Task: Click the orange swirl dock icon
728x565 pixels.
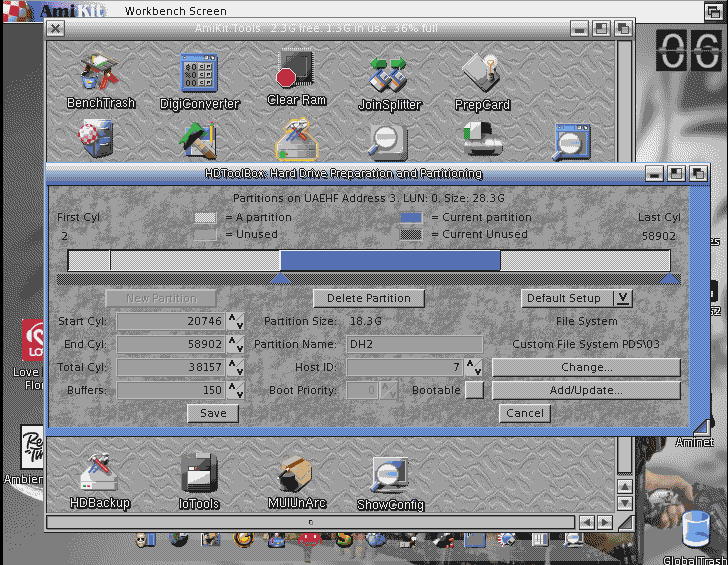Action: (x=243, y=539)
